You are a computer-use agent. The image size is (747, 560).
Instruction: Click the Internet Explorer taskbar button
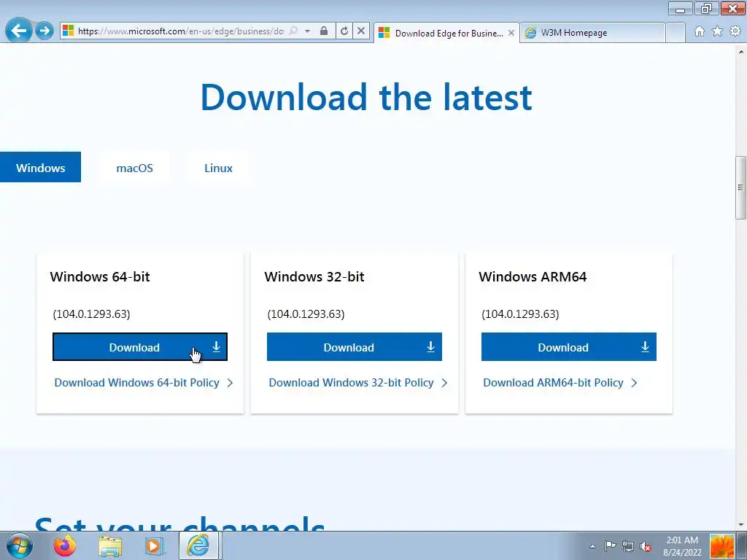198,545
